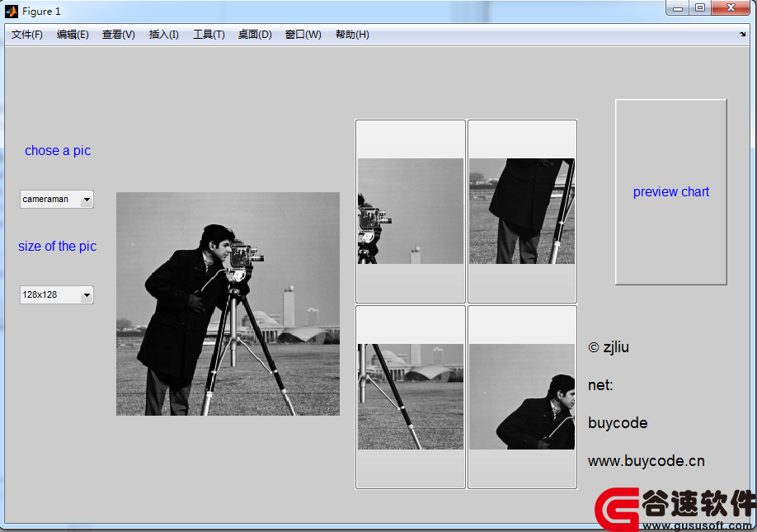Open the 插入(I) menu

pos(163,35)
